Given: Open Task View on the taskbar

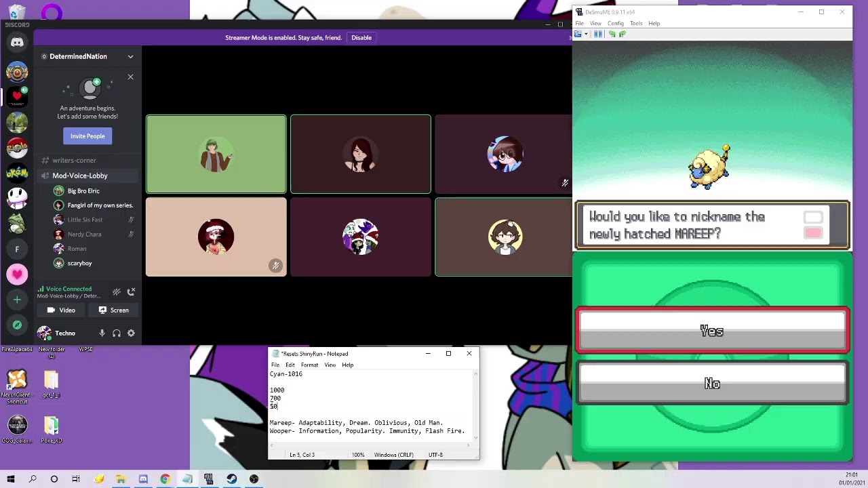Looking at the screenshot, I should tap(76, 479).
